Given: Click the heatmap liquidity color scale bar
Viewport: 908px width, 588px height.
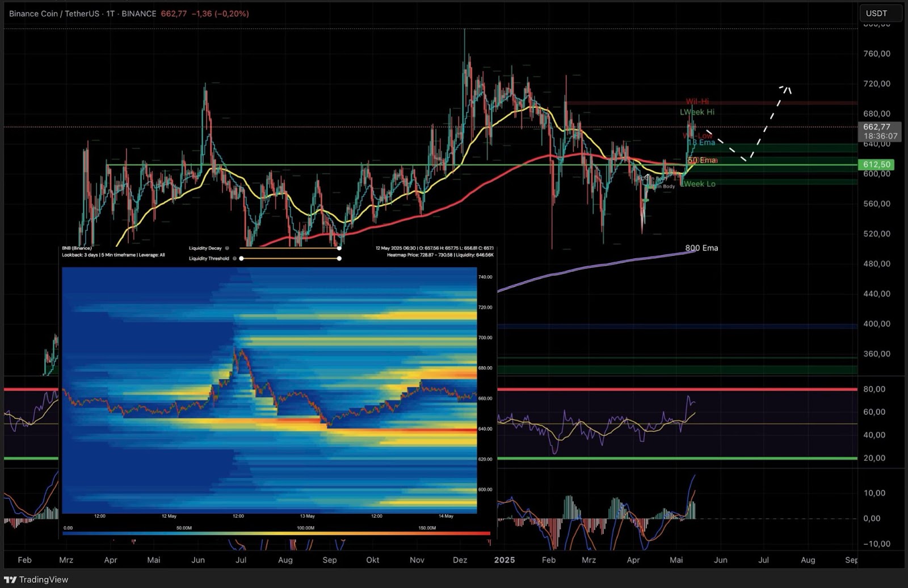Looking at the screenshot, I should 276,534.
